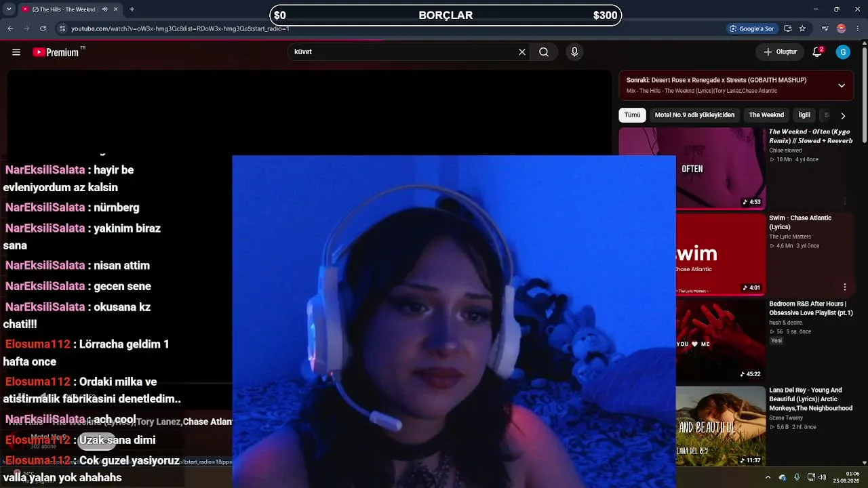Image resolution: width=868 pixels, height=488 pixels.
Task: Run search with the magnifier button
Action: (x=544, y=52)
